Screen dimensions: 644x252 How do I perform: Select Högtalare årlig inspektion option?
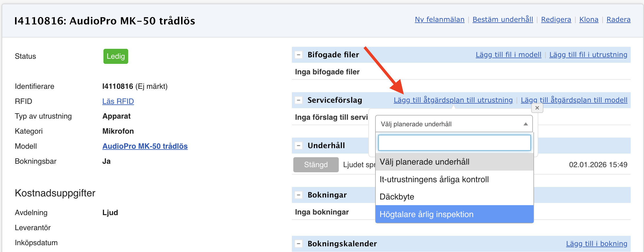pyautogui.click(x=454, y=214)
